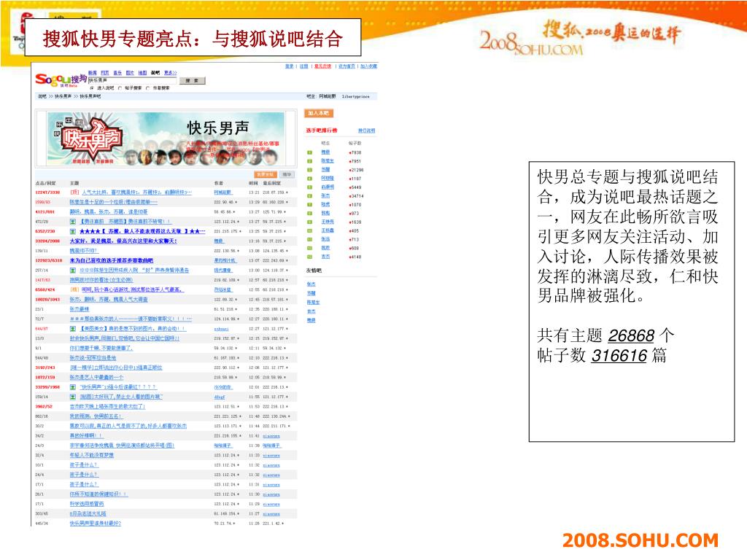Open thread 来为自己喜欢的选手推荐参赛歌曲吧
747x560 pixels.
point(112,260)
